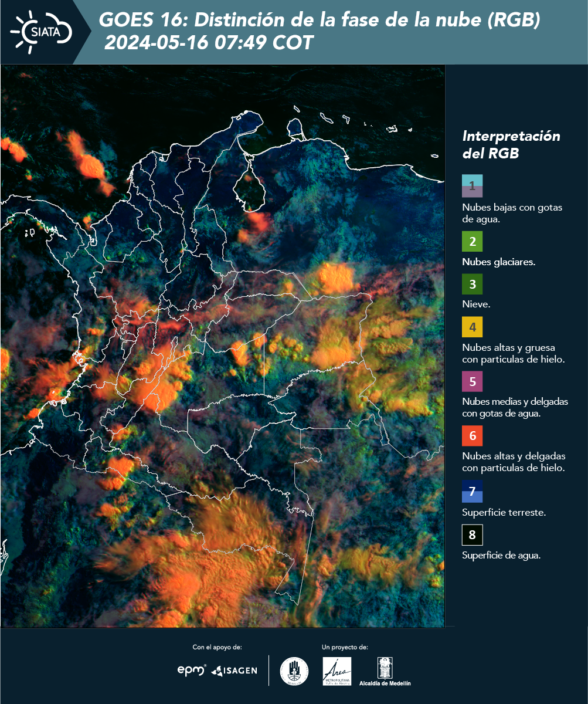588x704 pixels.
Task: Click the GOES 16 satellite cloud map
Action: (222, 346)
